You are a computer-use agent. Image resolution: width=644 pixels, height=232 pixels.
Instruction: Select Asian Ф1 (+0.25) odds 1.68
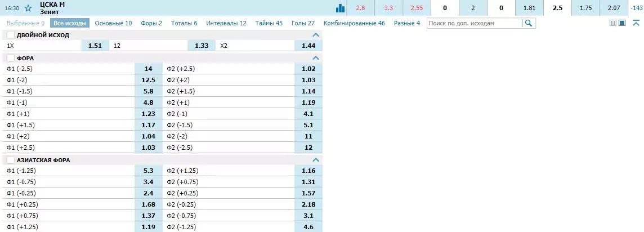149,204
